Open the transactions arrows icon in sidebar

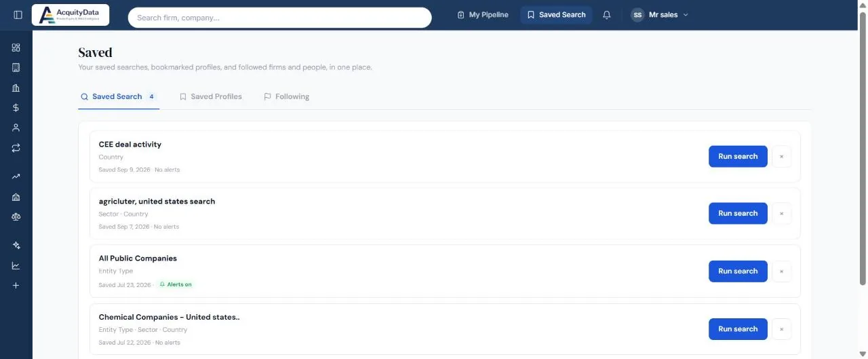click(16, 147)
